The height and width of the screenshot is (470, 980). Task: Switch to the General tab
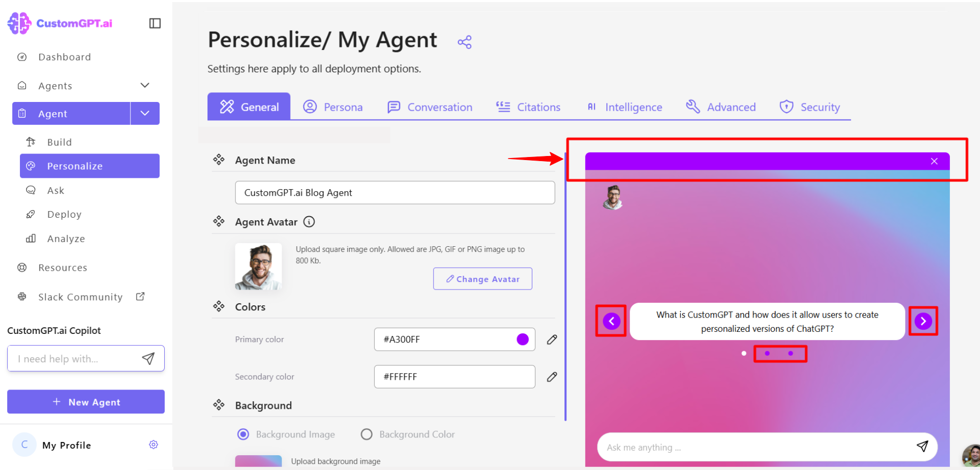pyautogui.click(x=249, y=107)
